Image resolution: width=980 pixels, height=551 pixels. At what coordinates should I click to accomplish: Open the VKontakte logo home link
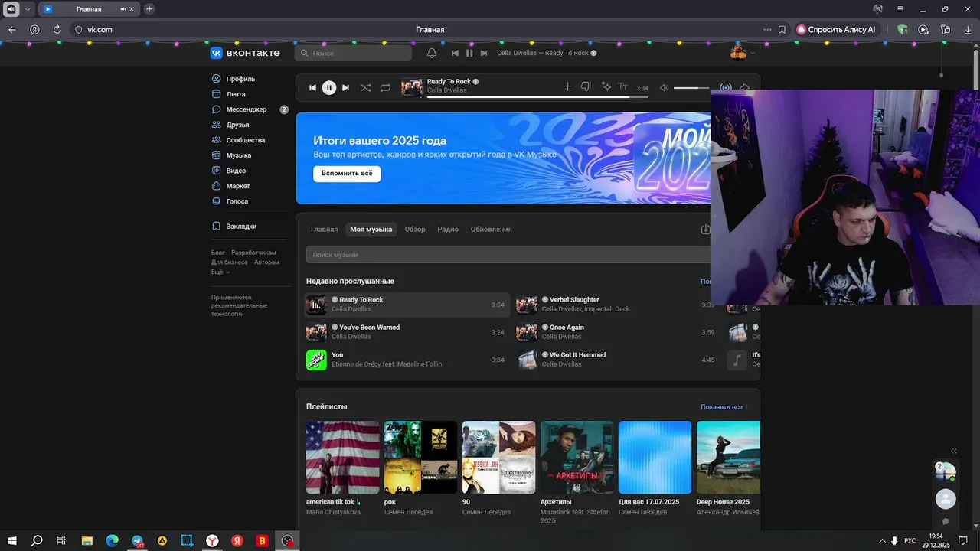tap(245, 53)
